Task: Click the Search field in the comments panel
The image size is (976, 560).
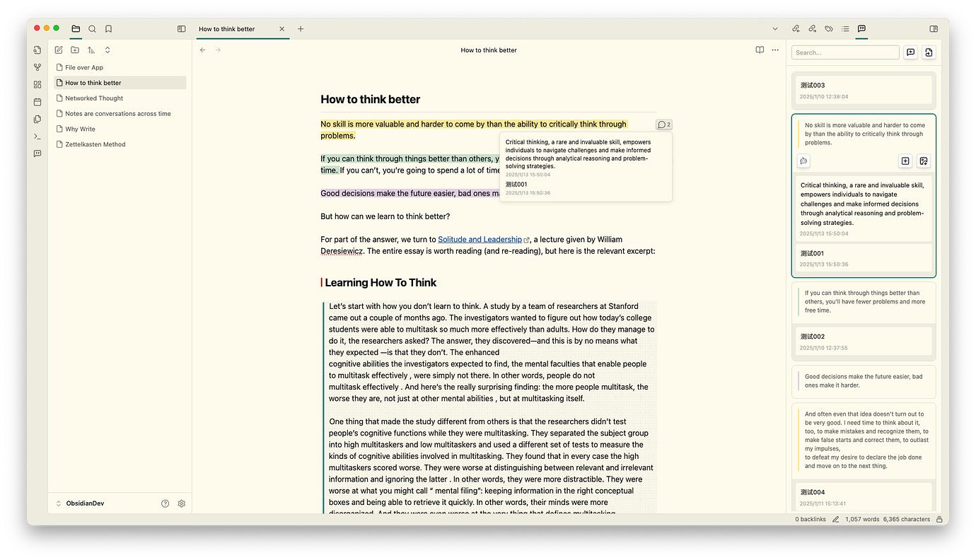Action: 845,52
